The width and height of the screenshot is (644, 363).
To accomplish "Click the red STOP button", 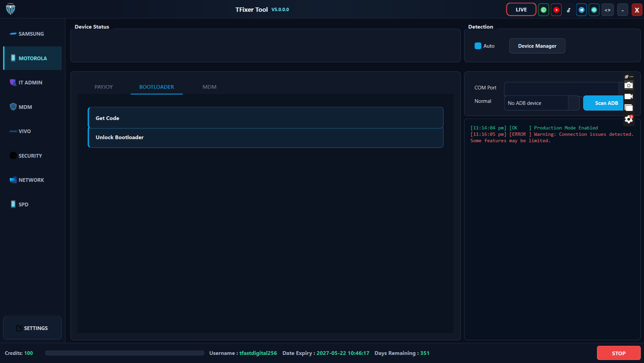I will click(619, 353).
